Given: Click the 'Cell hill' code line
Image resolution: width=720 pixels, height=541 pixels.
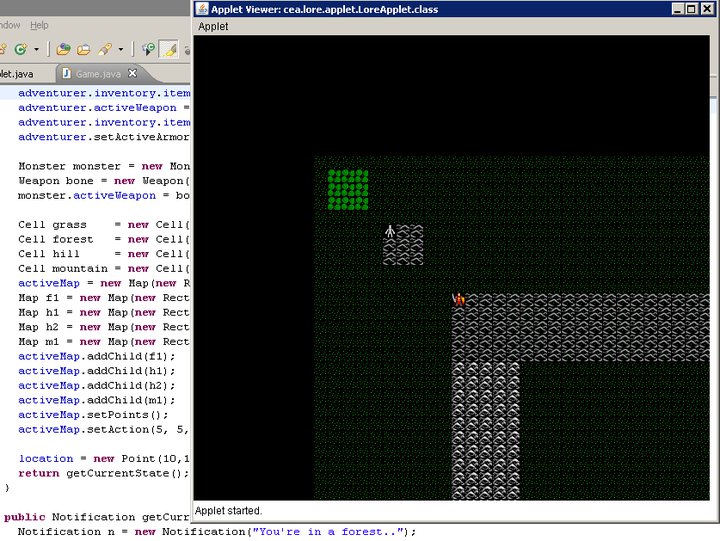Looking at the screenshot, I should coord(104,254).
